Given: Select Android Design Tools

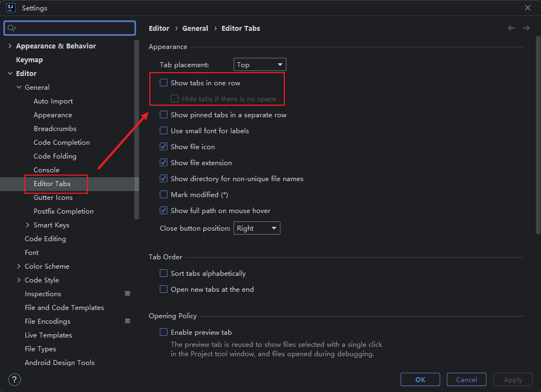Looking at the screenshot, I should pos(59,363).
